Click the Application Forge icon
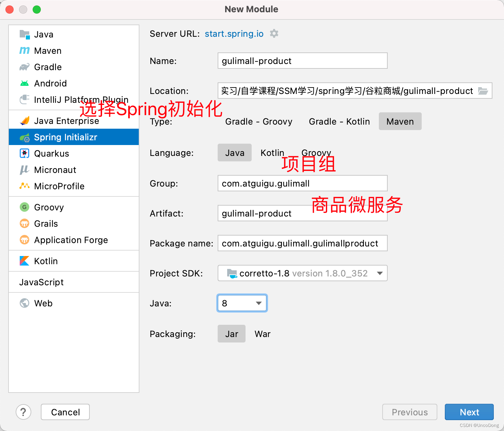The image size is (504, 431). click(x=24, y=240)
